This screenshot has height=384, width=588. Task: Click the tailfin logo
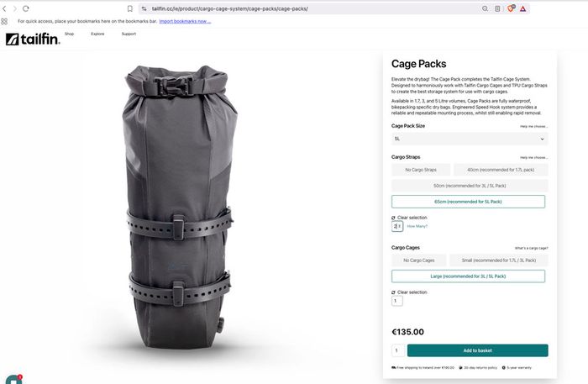(33, 39)
